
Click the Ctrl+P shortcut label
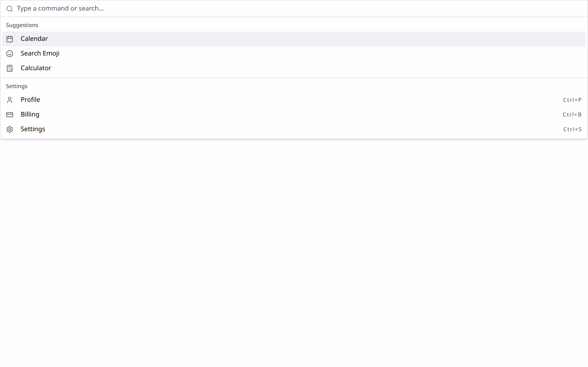coord(572,100)
